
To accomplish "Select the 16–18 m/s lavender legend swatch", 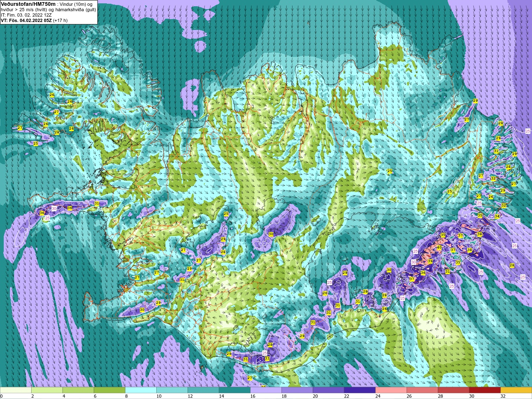I will 266,390.
